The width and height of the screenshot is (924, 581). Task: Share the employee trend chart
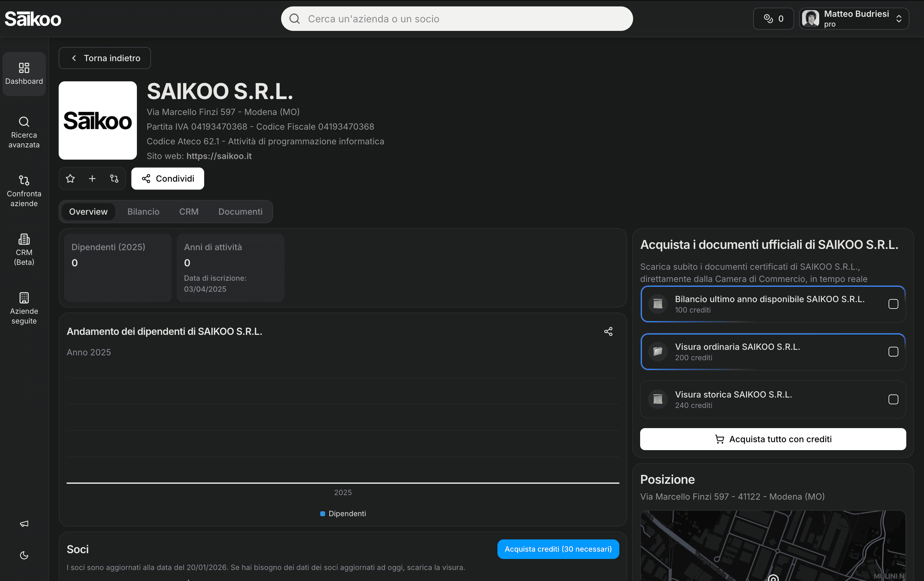(609, 331)
